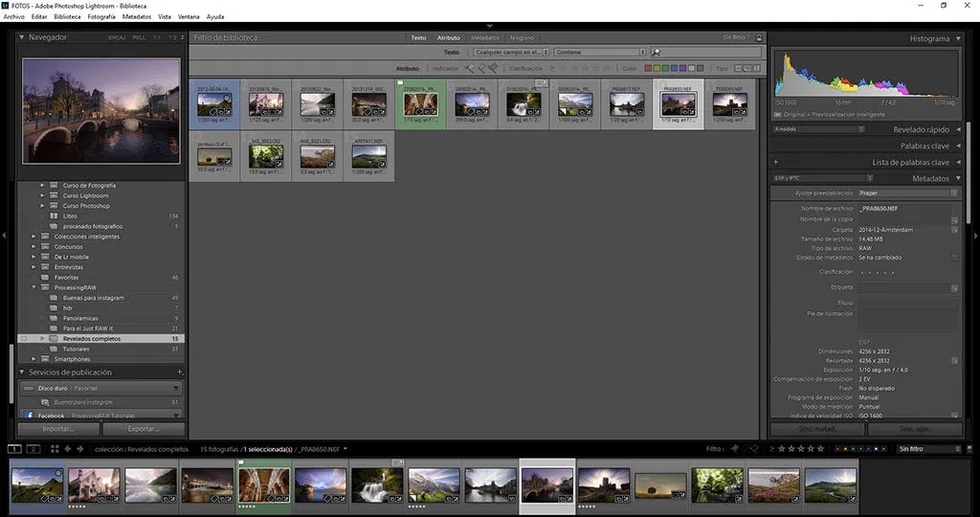Add keyword list entry with plus icon
980x517 pixels.
(775, 162)
